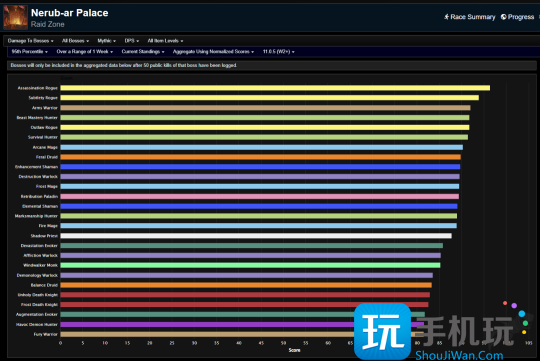Open the Current Standings dropdown

point(143,52)
